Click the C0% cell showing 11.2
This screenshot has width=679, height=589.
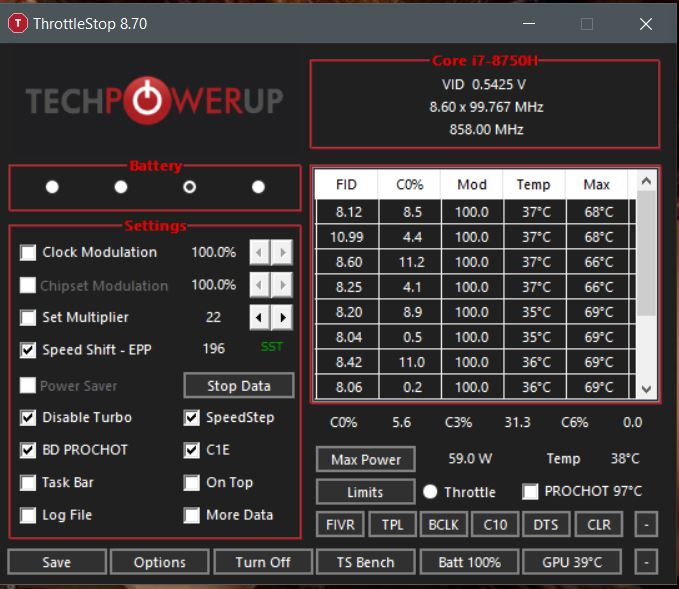(x=411, y=262)
